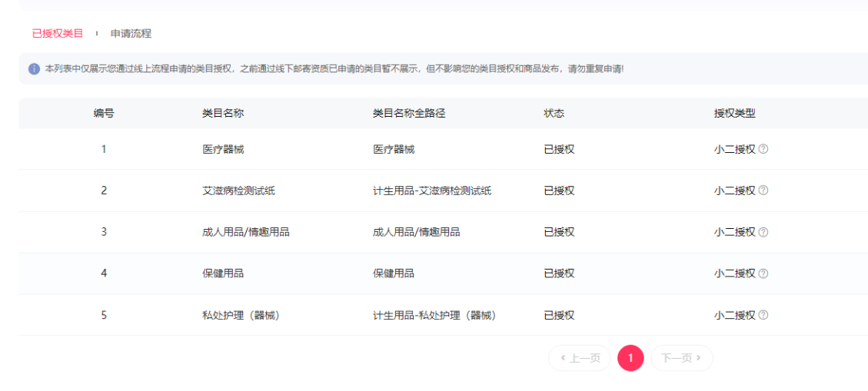The width and height of the screenshot is (868, 391).
Task: Click the 小二授权 text in the 医疗器械 row
Action: pyautogui.click(x=734, y=149)
